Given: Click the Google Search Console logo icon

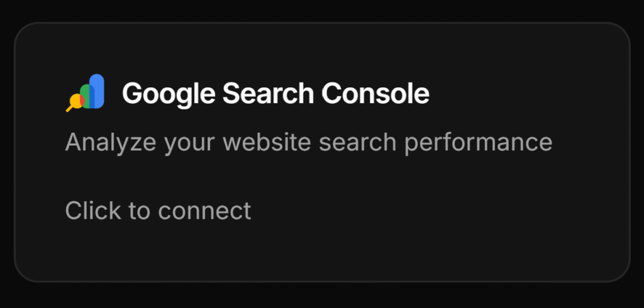Looking at the screenshot, I should 86,93.
